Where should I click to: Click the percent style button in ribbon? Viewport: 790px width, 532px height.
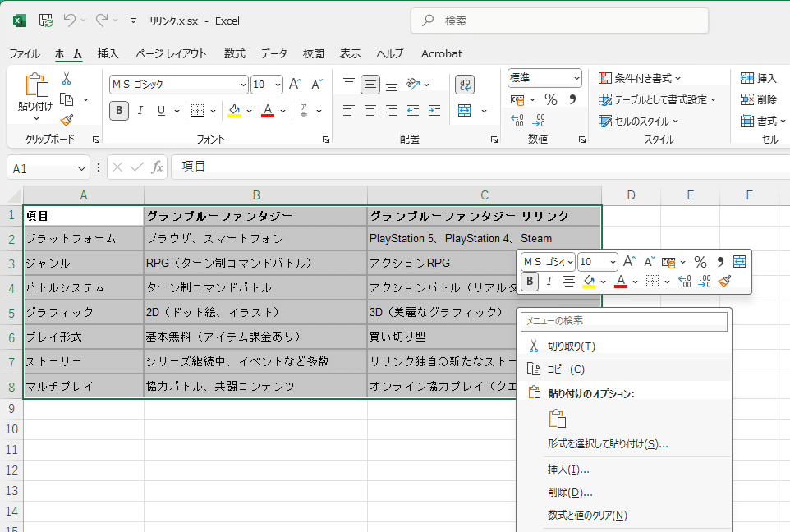pos(551,100)
